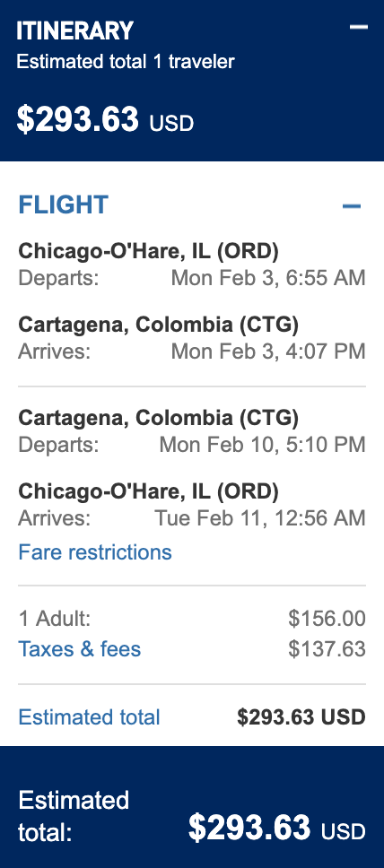Open the Fare restrictions link
The width and height of the screenshot is (384, 868).
[x=95, y=551]
